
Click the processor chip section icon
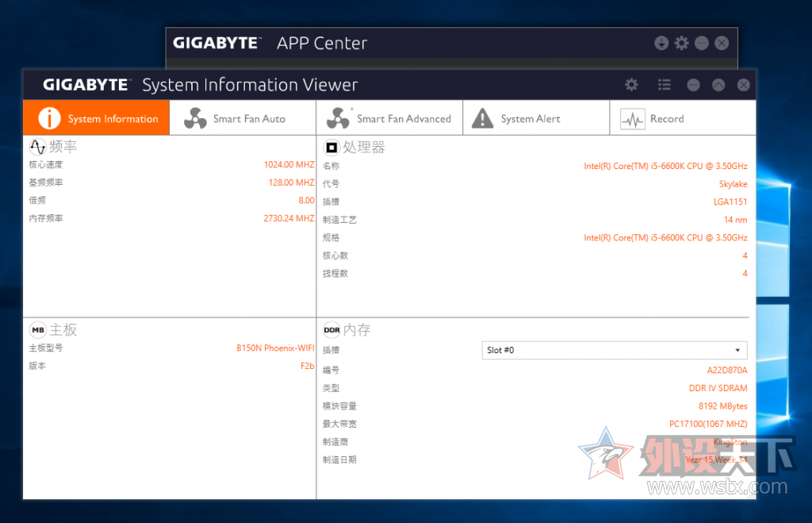(x=331, y=148)
